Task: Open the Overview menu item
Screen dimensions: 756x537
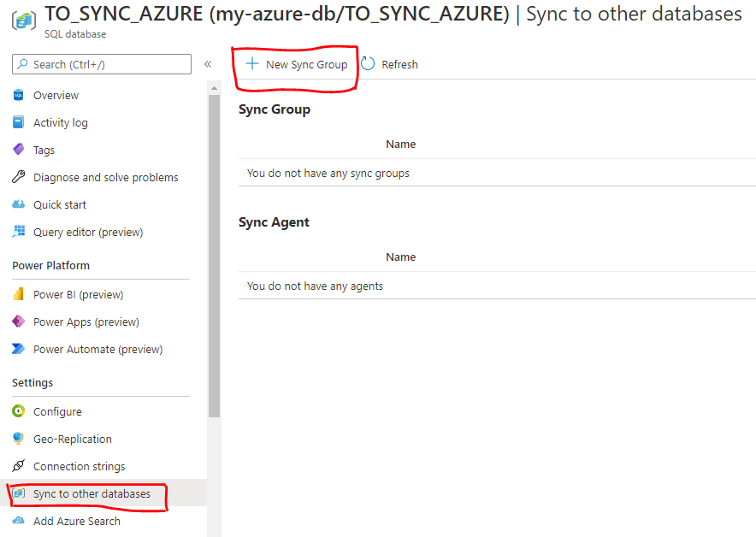Action: coord(56,96)
